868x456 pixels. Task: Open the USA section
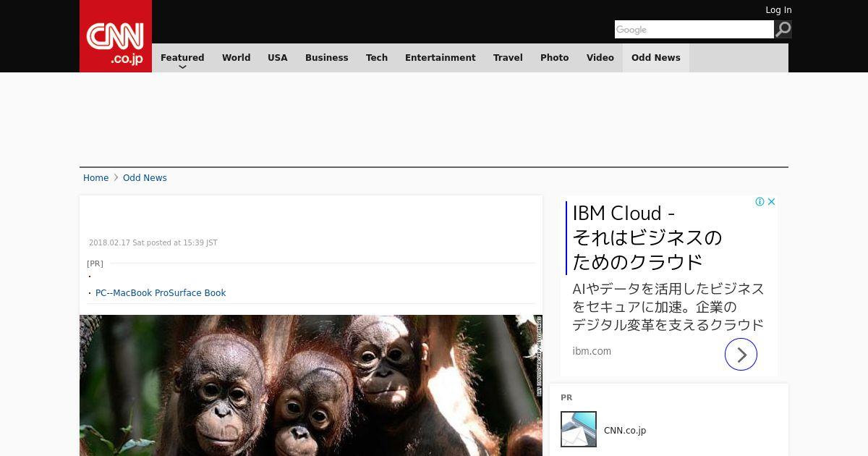coord(278,58)
